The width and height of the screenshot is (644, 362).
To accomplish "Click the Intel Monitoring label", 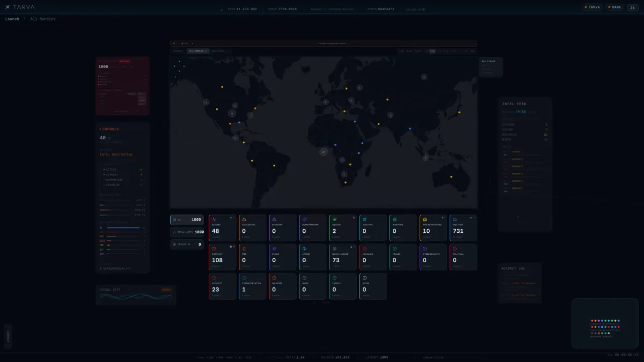I will 116,154.
